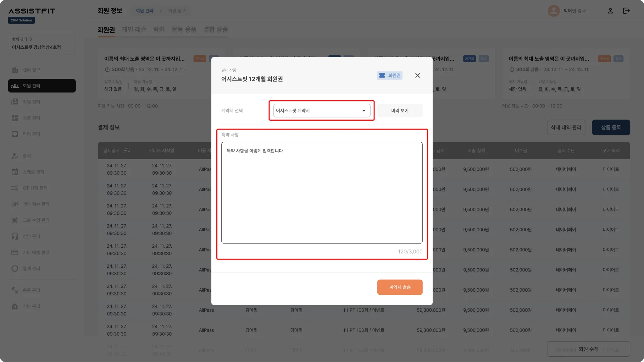The width and height of the screenshot is (644, 362).
Task: Click the 스케줄 관리 calendar icon
Action: (x=15, y=172)
